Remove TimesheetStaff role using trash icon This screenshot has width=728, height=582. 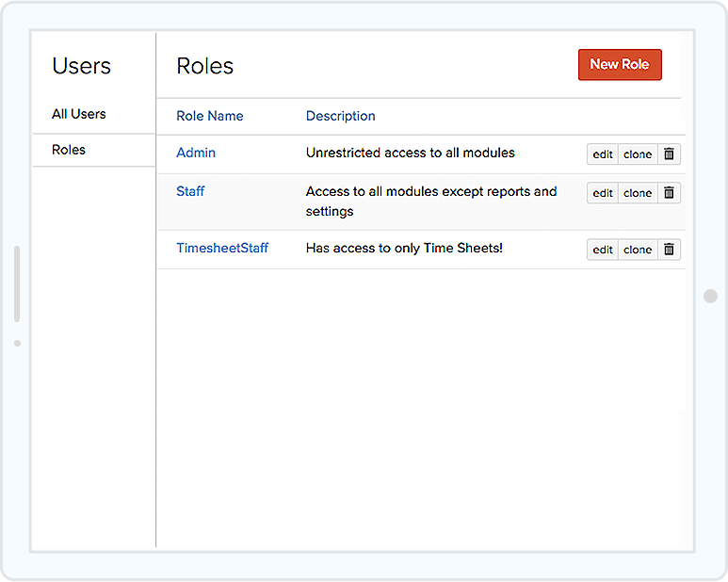(669, 250)
